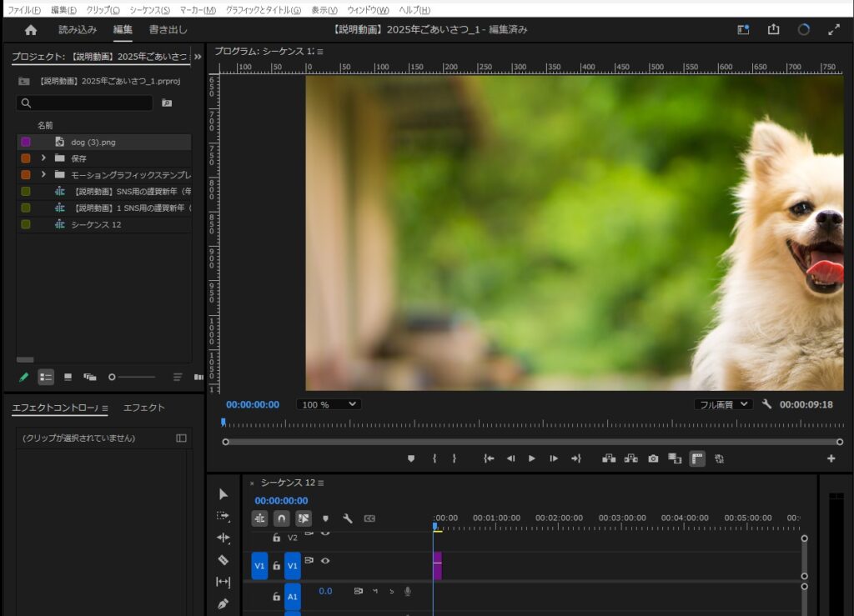The width and height of the screenshot is (854, 616).
Task: Select the Razor tool
Action: point(224,560)
